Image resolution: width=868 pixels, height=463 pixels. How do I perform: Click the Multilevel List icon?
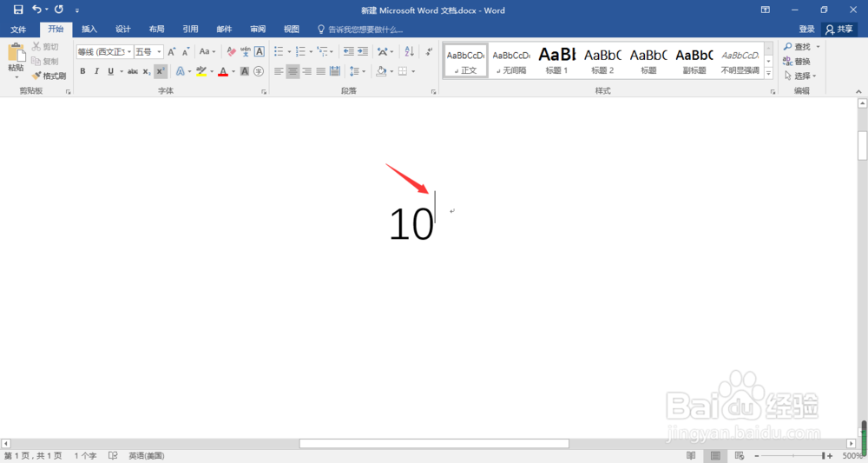pyautogui.click(x=323, y=51)
